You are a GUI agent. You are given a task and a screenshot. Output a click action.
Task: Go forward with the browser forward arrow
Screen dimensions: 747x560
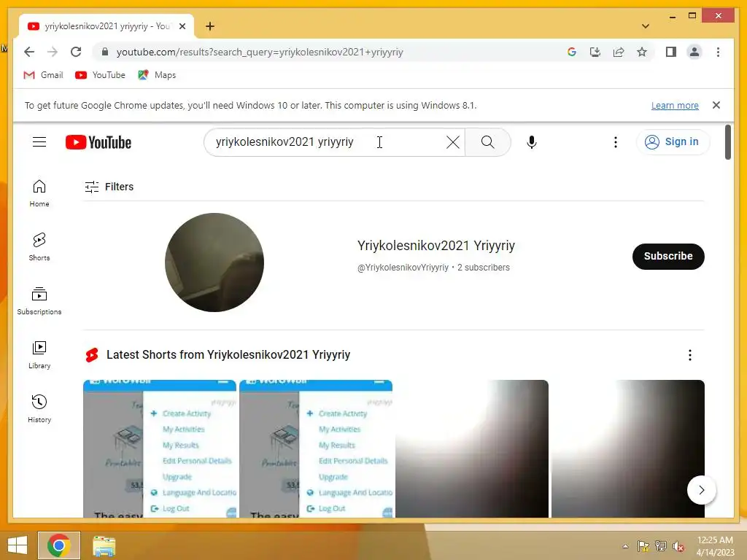(53, 52)
